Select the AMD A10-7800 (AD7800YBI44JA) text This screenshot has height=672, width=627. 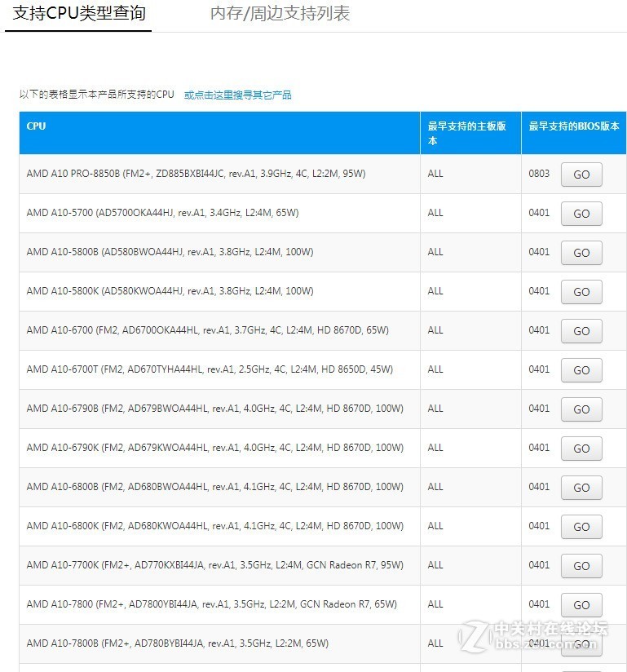click(212, 603)
